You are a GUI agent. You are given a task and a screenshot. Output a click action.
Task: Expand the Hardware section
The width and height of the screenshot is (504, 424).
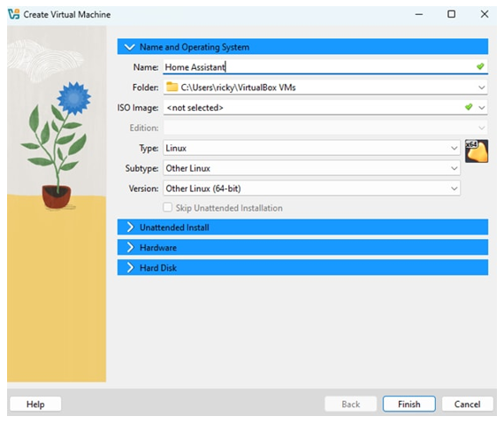[302, 247]
